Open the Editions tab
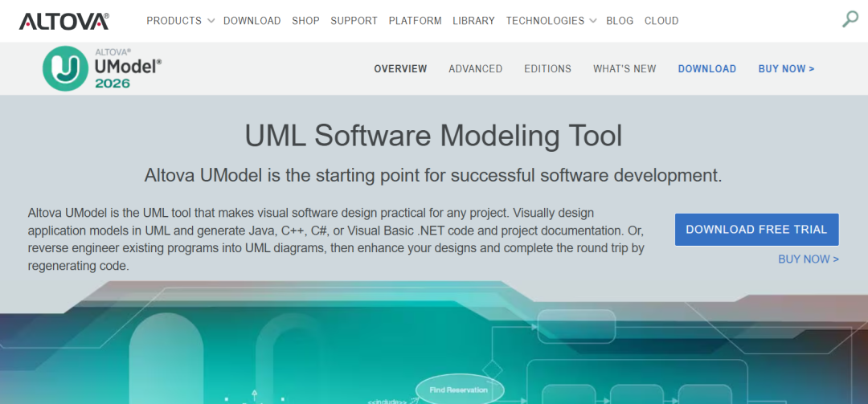The height and width of the screenshot is (404, 868). pyautogui.click(x=547, y=68)
